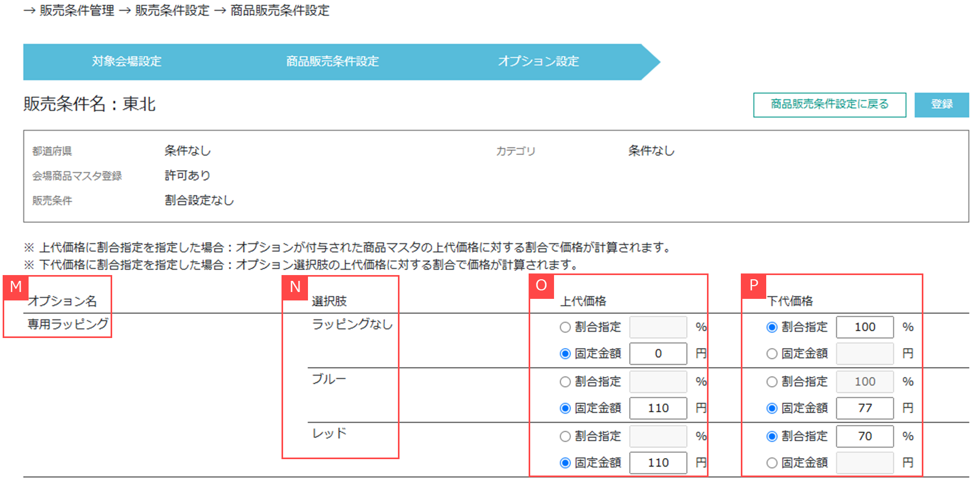Image resolution: width=980 pixels, height=484 pixels.
Task: Pick 割合指定 for レッド 上代価格
Action: tap(565, 436)
